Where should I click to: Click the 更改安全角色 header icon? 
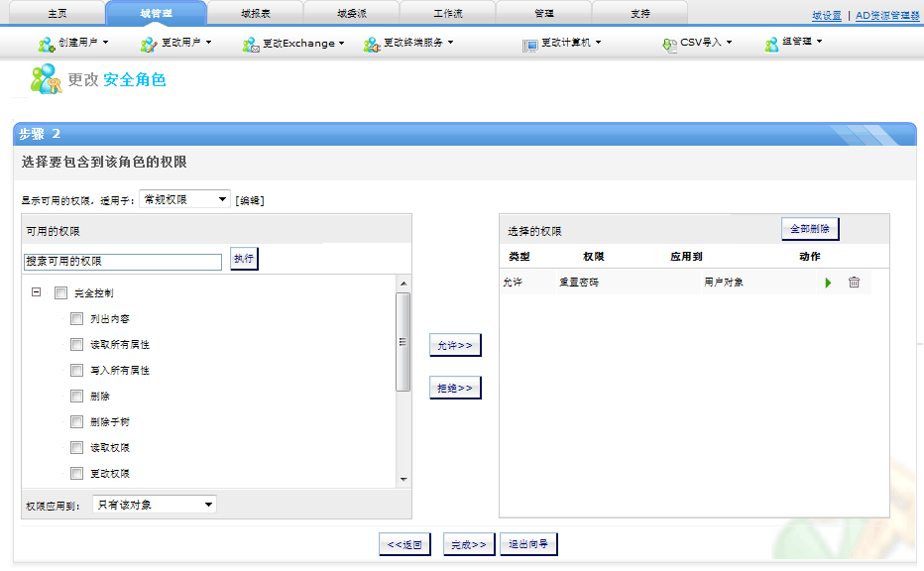coord(46,79)
